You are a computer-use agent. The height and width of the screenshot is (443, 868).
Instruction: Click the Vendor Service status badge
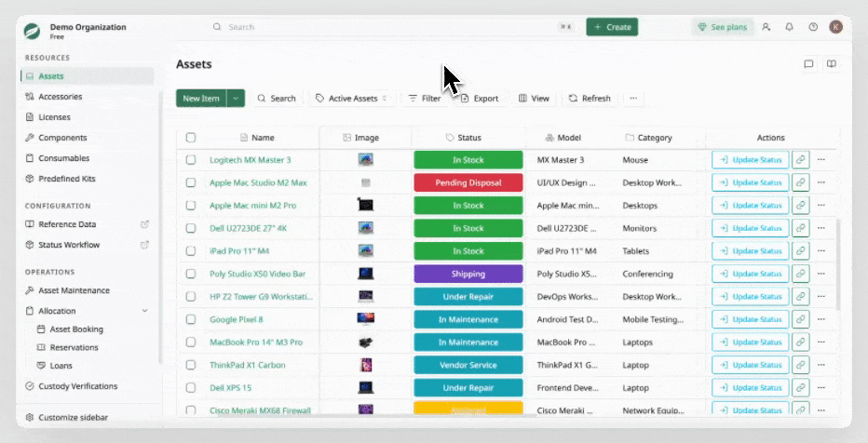tap(468, 365)
